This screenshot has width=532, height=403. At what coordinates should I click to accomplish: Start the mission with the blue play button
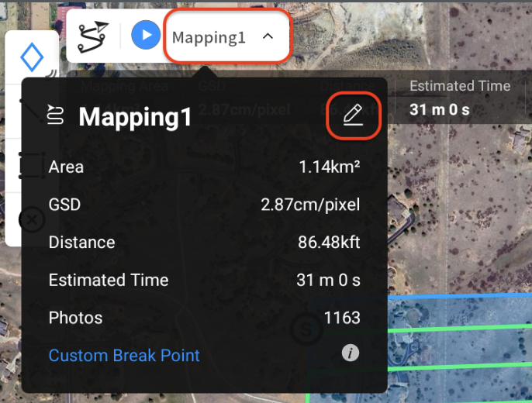tap(146, 35)
